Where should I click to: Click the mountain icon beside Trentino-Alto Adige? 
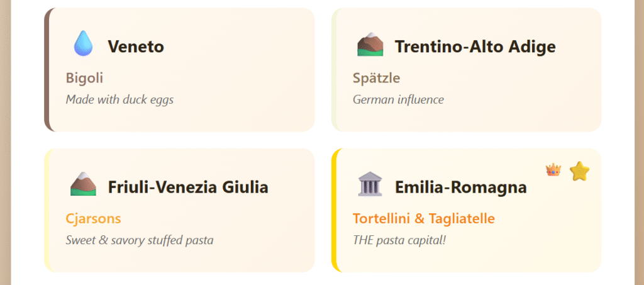tap(370, 44)
